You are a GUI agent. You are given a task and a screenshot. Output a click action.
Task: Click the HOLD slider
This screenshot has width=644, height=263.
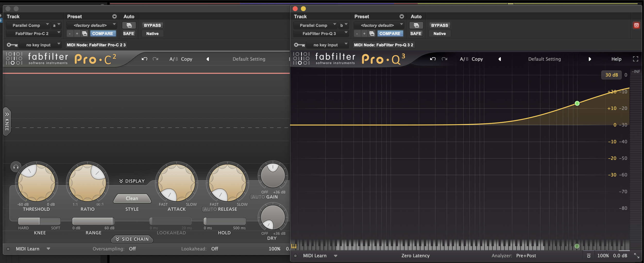point(225,221)
